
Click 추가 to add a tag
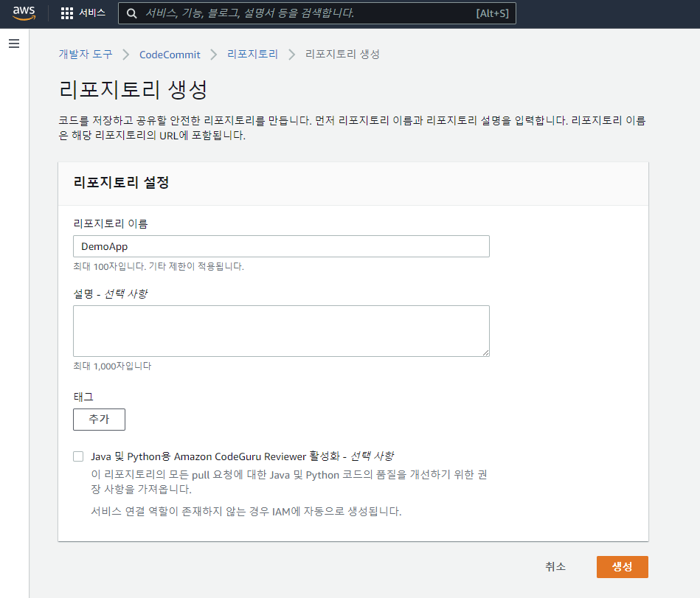click(99, 420)
